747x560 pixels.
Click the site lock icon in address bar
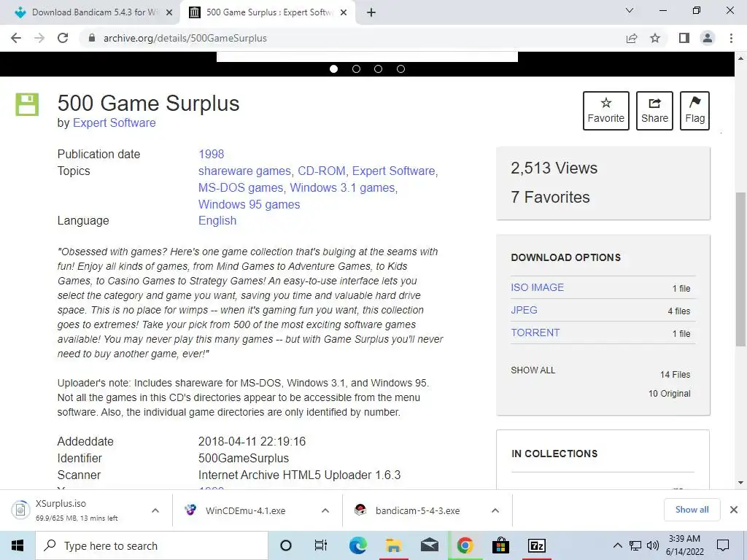pos(92,38)
